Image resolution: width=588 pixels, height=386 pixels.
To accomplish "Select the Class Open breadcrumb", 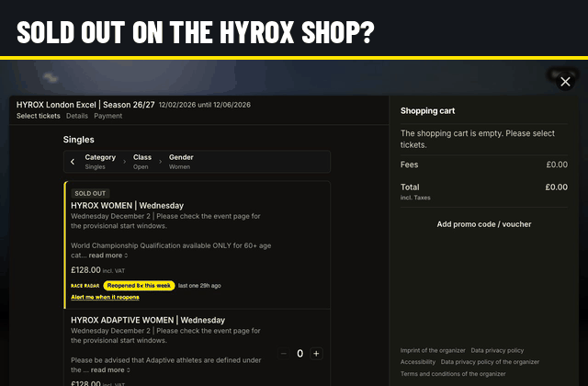I will pyautogui.click(x=142, y=162).
